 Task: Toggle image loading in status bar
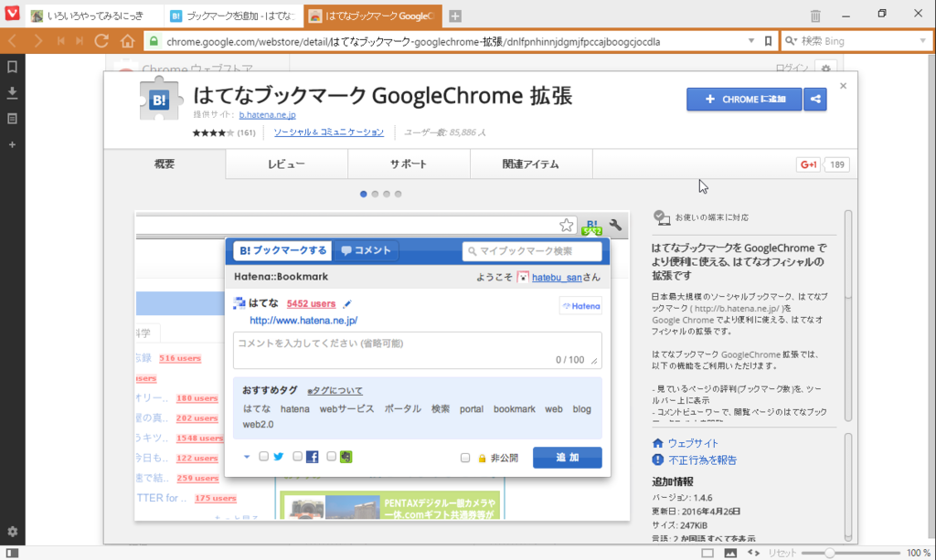730,553
